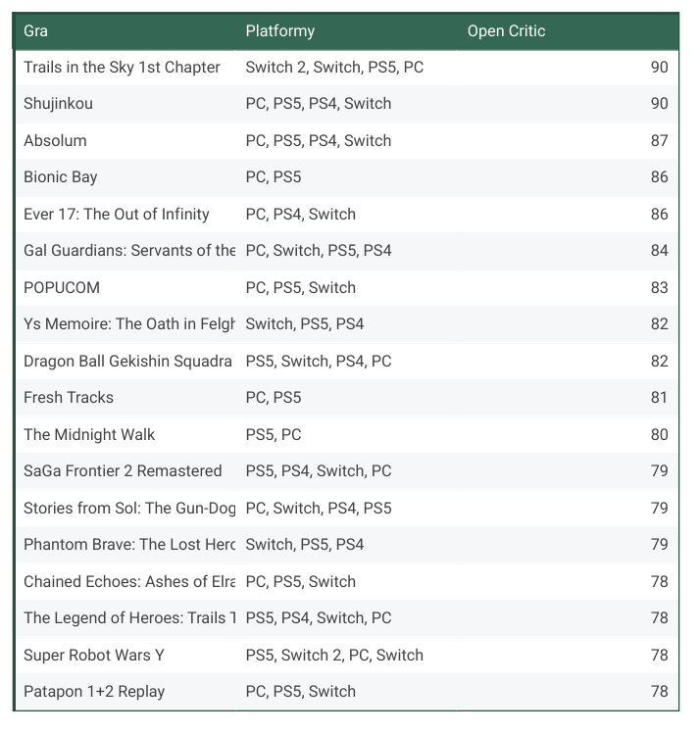Click the platforms cell for The Midnight Walk
The height and width of the screenshot is (733, 700).
(274, 435)
